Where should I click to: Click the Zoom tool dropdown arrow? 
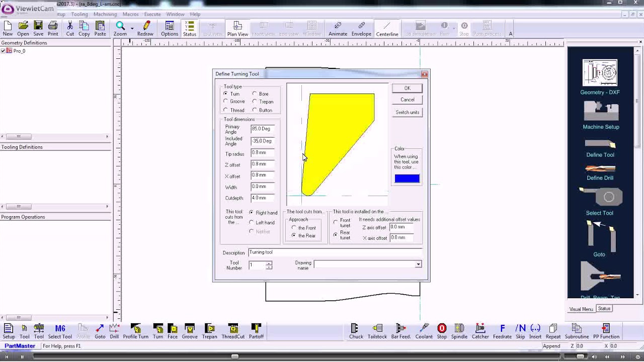(132, 28)
